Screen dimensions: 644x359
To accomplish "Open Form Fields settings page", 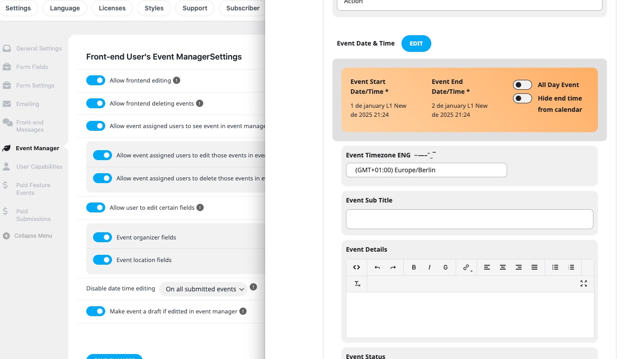I will coord(32,67).
